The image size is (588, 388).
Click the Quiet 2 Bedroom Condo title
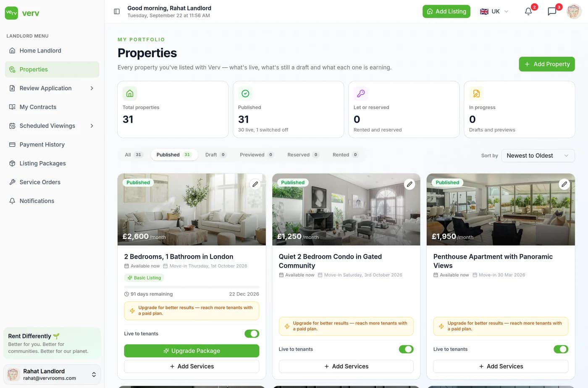pos(330,261)
